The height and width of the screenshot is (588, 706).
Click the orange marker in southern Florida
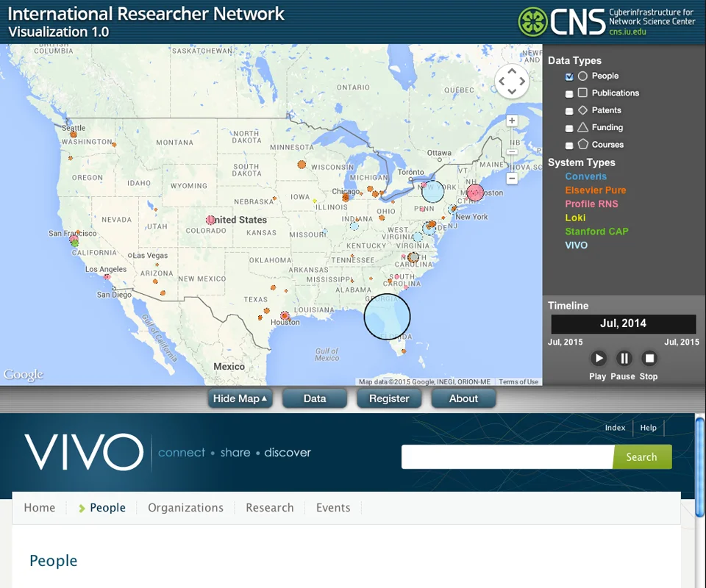[404, 351]
